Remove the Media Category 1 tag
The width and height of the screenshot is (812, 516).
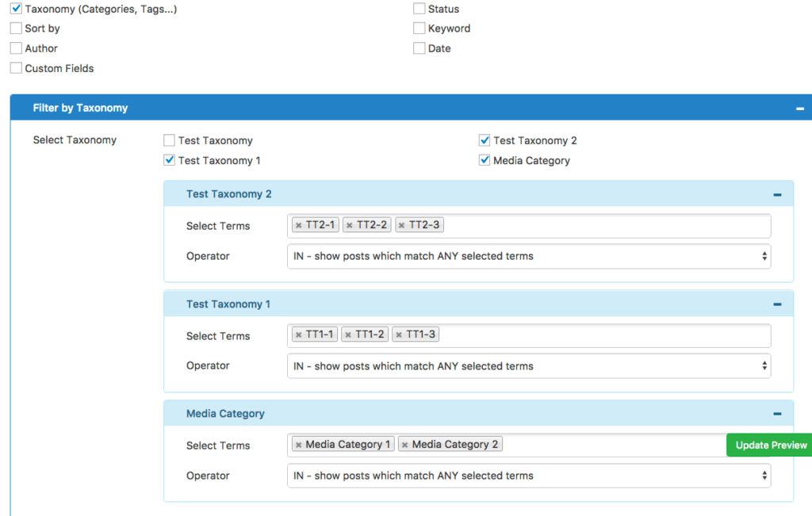[299, 445]
